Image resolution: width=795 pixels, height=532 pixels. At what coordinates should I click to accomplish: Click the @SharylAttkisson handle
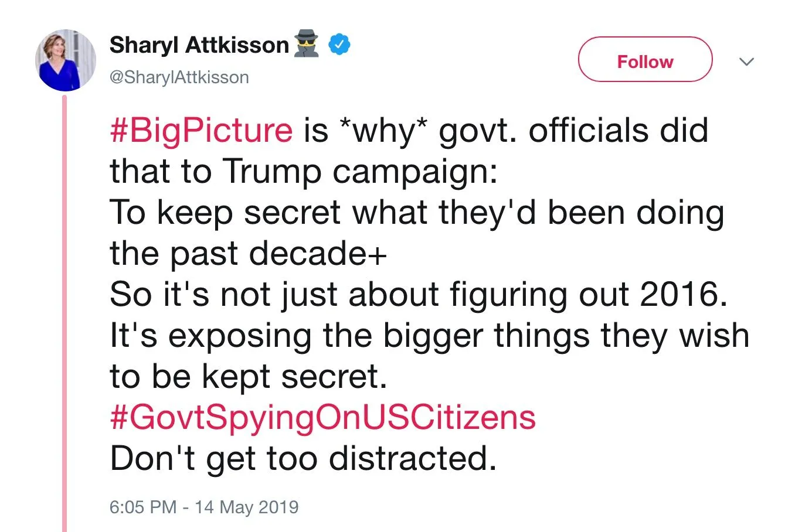(179, 77)
